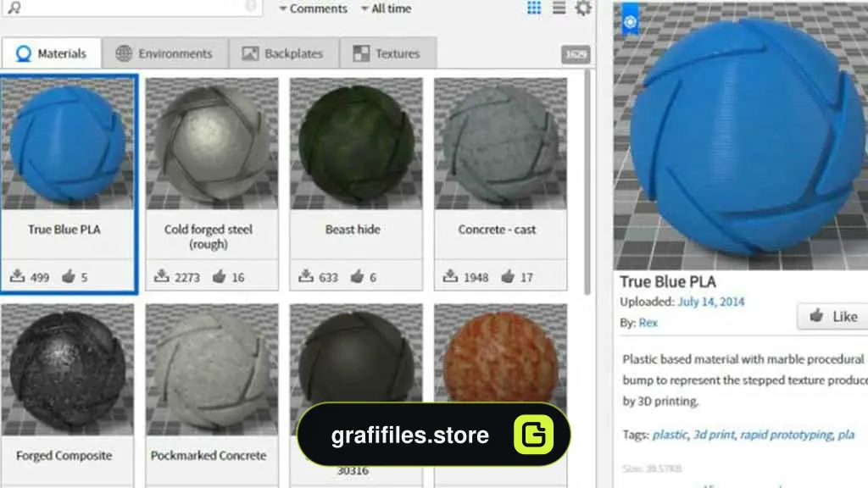868x488 pixels.
Task: Switch to grid view icon
Action: (x=534, y=8)
